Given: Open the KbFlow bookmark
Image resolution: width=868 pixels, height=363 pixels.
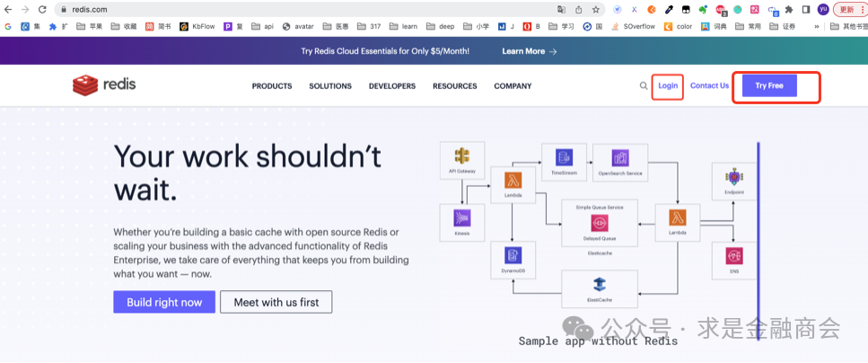Looking at the screenshot, I should 197,26.
